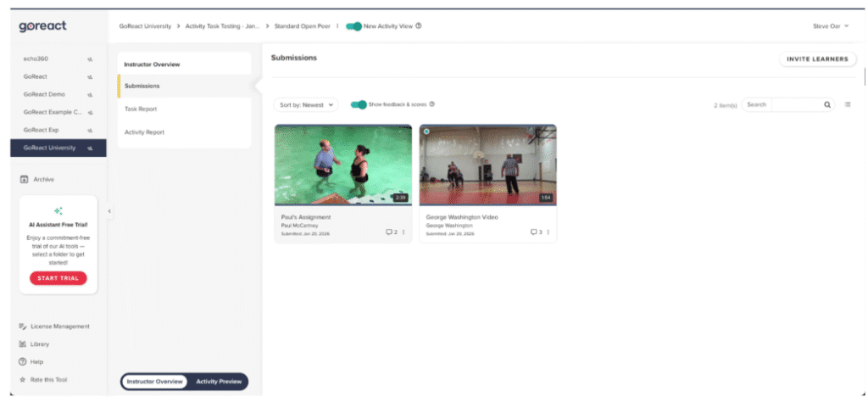Switch to list view icon

pyautogui.click(x=848, y=104)
